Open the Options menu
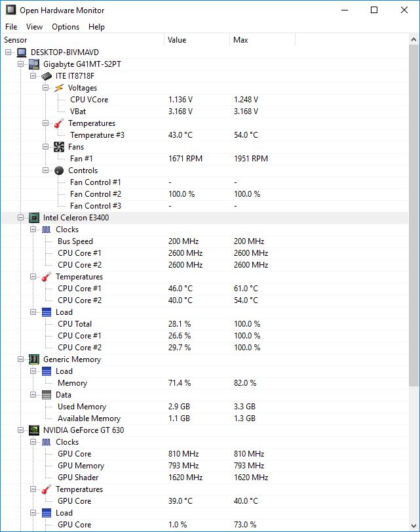This screenshot has width=420, height=532. click(66, 27)
